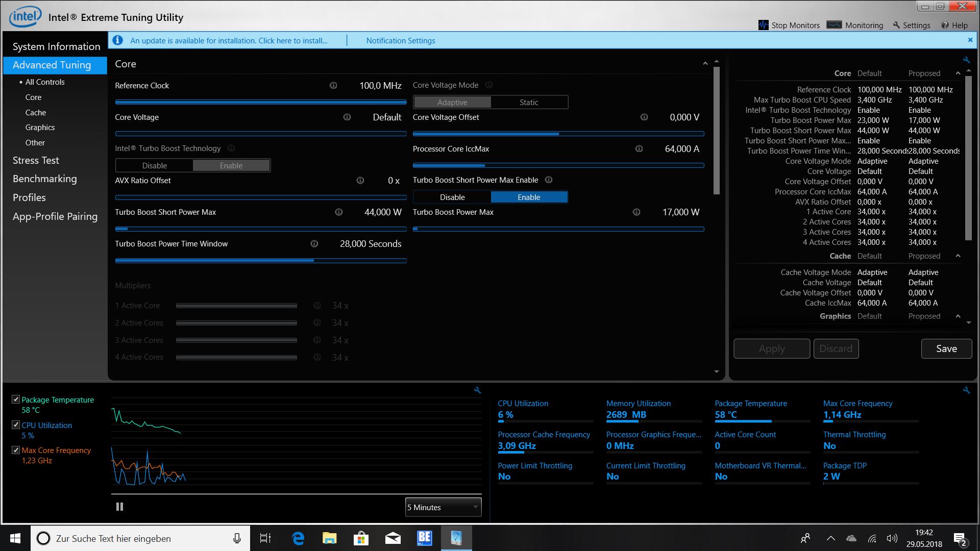Click the Stop Monitors waveform icon

click(763, 25)
